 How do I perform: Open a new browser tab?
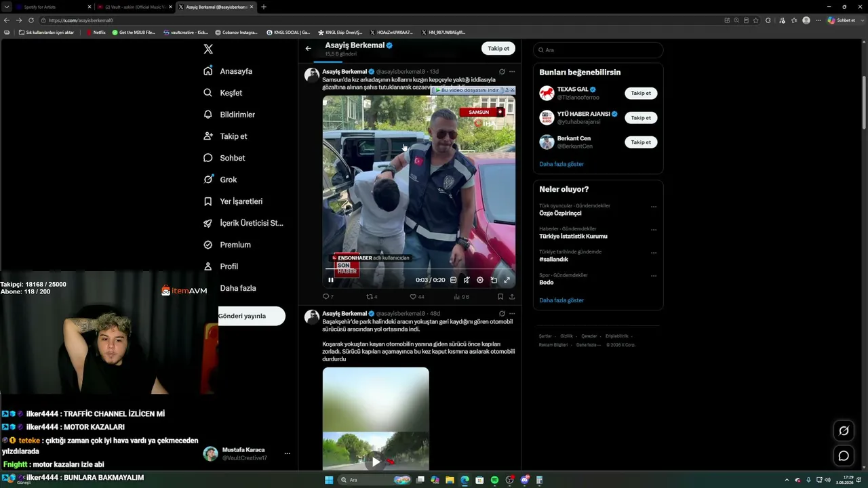point(264,7)
